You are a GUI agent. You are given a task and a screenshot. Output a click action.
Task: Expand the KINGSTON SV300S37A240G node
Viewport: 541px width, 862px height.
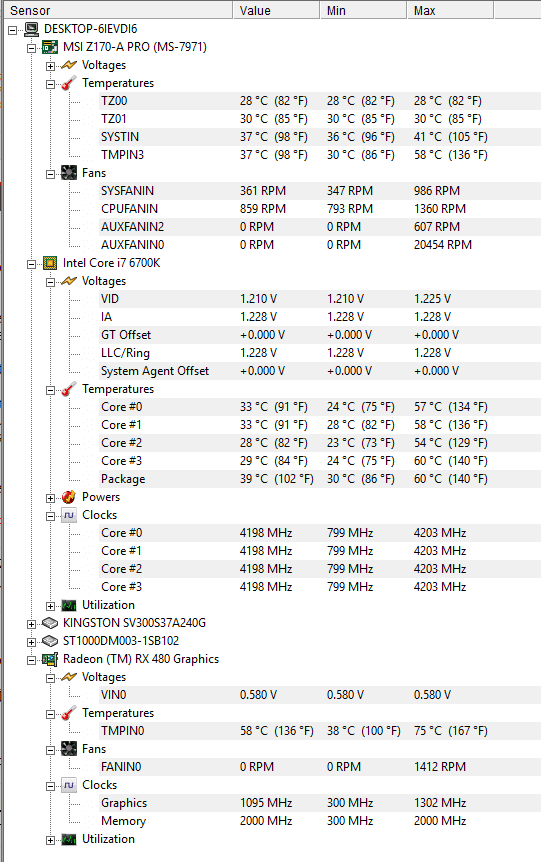pyautogui.click(x=31, y=624)
